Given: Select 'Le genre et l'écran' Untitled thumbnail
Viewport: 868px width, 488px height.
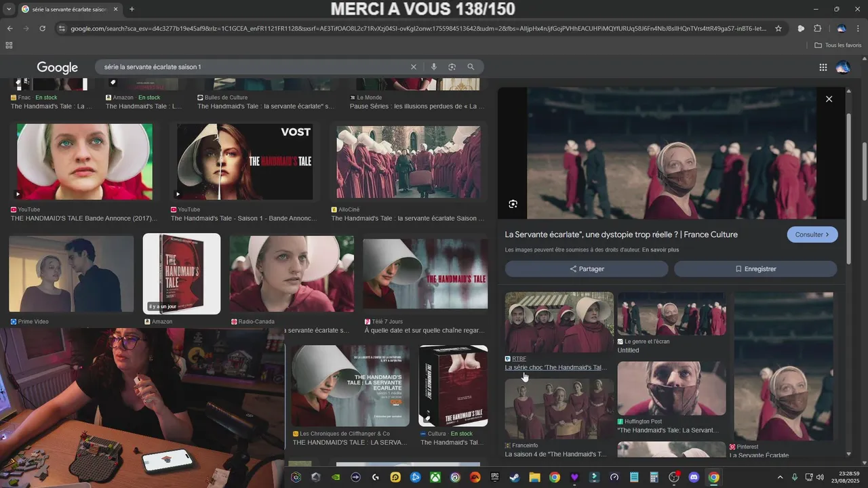Looking at the screenshot, I should (x=671, y=314).
